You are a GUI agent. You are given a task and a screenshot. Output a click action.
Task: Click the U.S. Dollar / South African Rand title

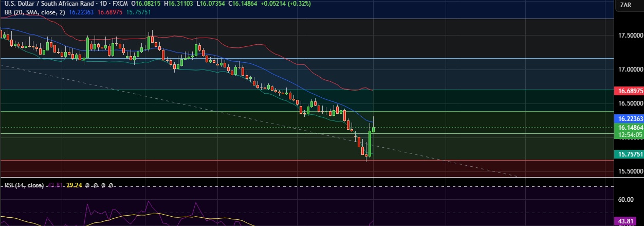point(50,3)
